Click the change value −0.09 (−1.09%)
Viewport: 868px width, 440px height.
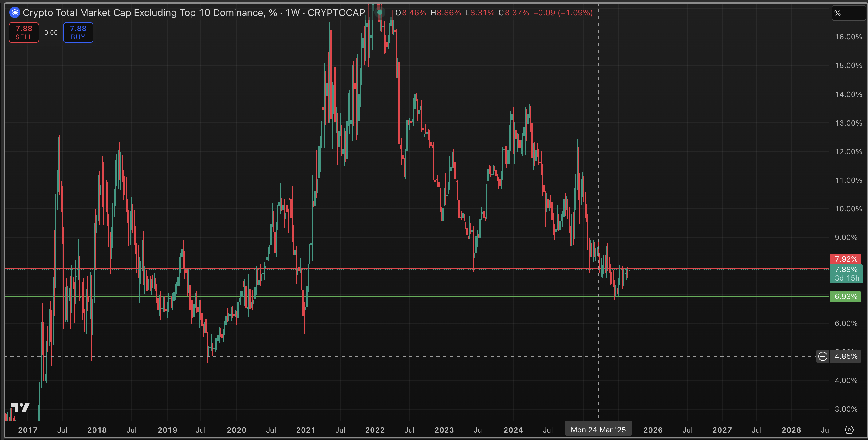click(x=563, y=13)
